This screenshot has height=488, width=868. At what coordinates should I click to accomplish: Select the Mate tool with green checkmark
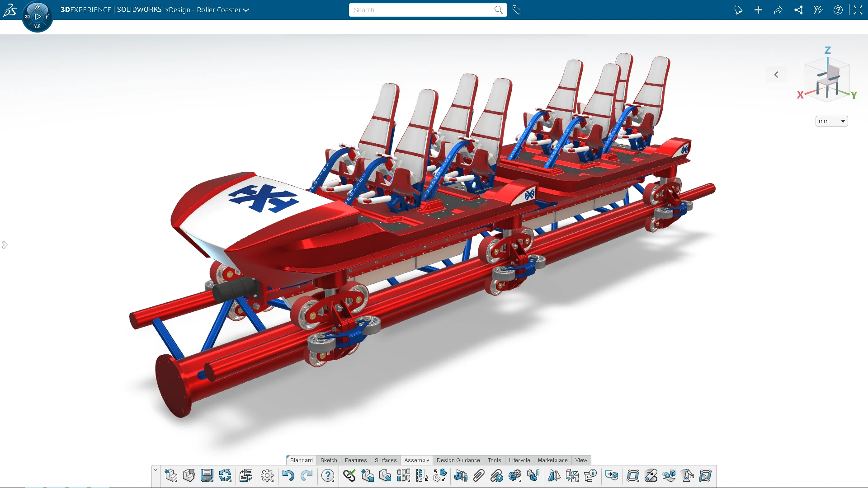pyautogui.click(x=349, y=476)
